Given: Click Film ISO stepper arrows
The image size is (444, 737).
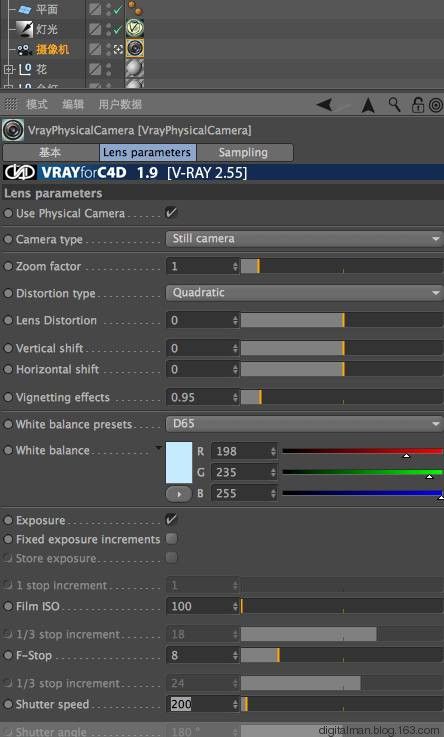Looking at the screenshot, I should [235, 606].
